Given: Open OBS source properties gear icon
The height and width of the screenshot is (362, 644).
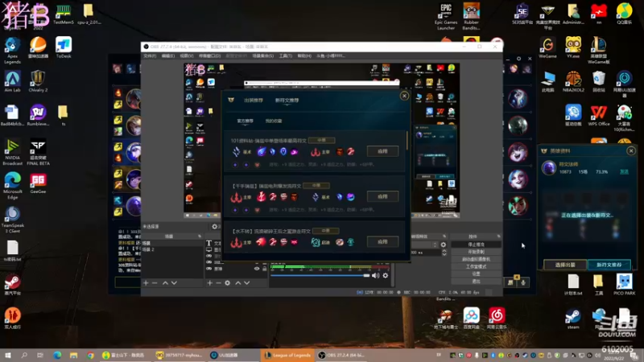Looking at the screenshot, I should (x=227, y=283).
